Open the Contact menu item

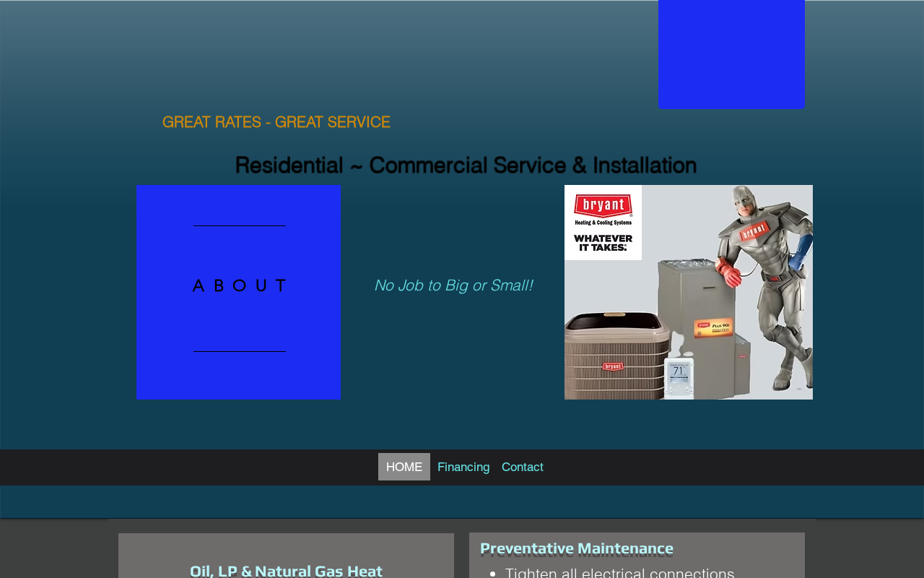click(523, 467)
